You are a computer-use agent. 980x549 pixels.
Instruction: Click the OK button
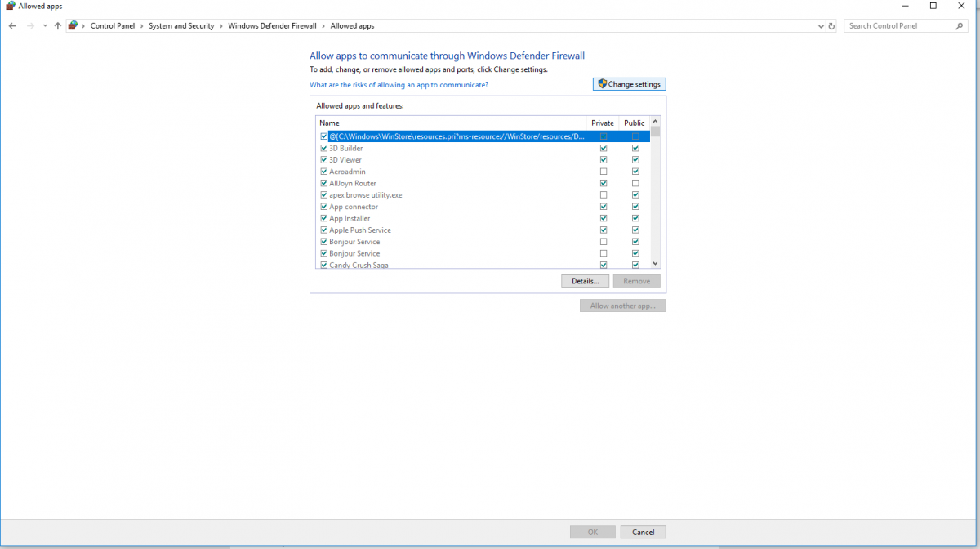point(593,532)
